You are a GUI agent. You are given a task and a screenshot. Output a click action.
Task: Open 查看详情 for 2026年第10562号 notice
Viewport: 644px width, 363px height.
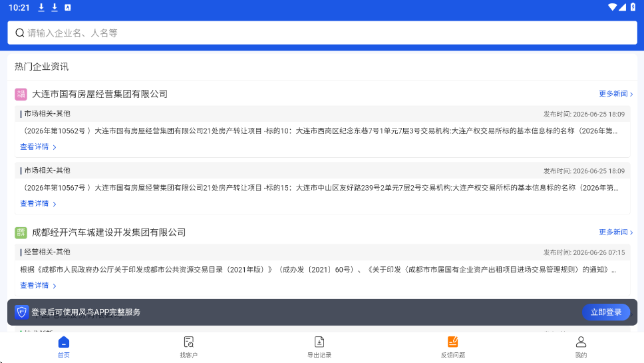click(x=38, y=147)
